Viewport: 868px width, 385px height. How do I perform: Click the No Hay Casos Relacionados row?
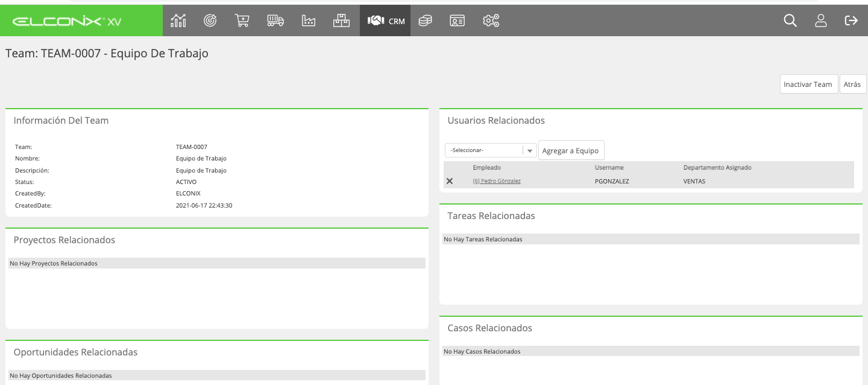(651, 351)
